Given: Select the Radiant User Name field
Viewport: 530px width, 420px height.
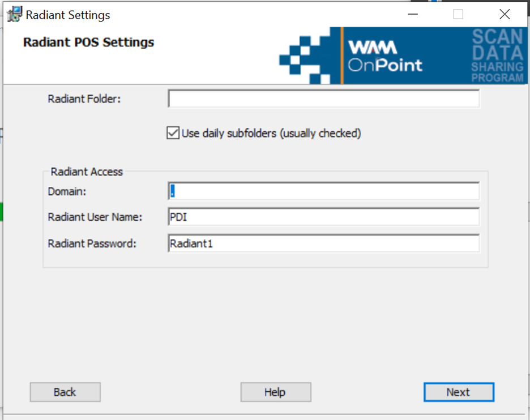Looking at the screenshot, I should (x=323, y=217).
